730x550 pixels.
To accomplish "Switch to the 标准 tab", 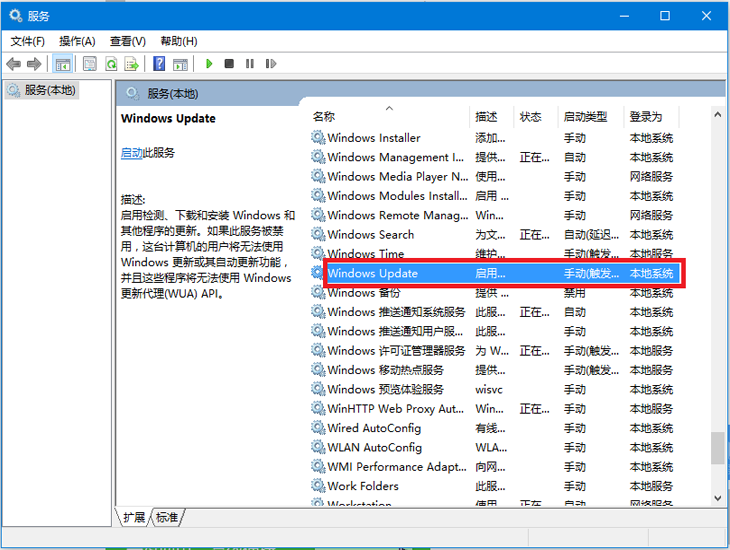I will click(167, 517).
